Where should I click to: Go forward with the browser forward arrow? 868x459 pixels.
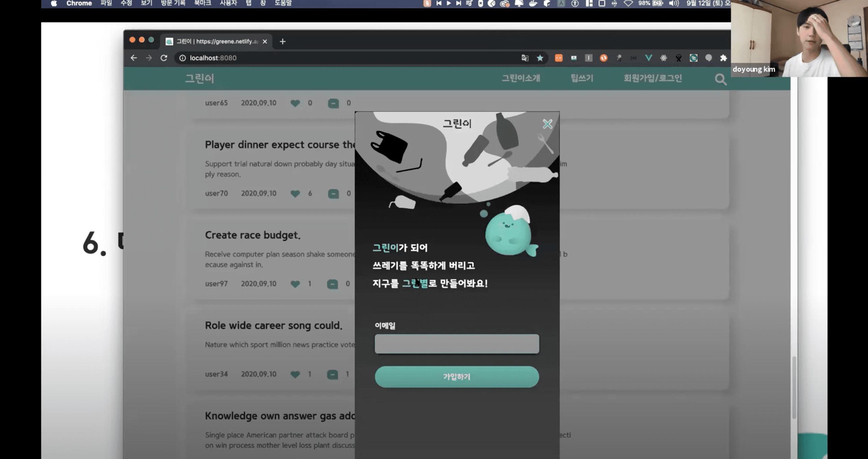pos(149,58)
